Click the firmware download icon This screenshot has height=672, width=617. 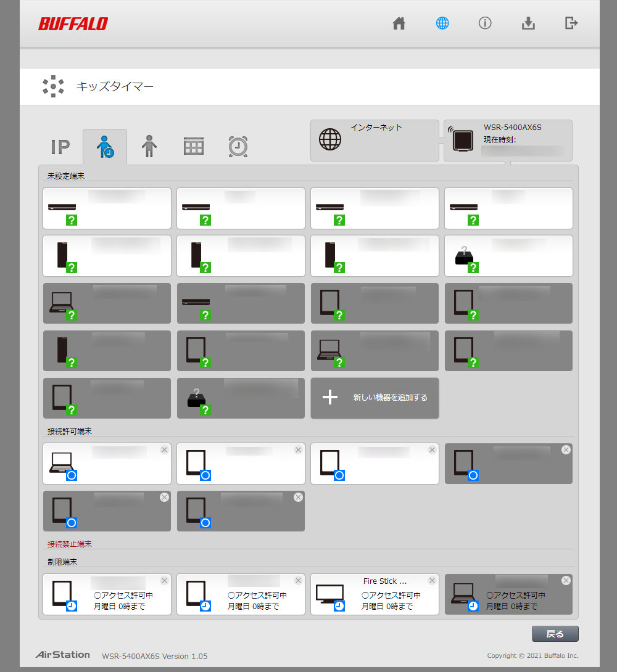coord(528,23)
